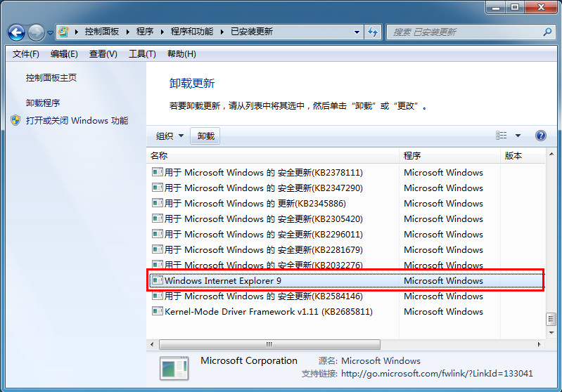Click the change view icon
The image size is (562, 392).
[x=502, y=136]
